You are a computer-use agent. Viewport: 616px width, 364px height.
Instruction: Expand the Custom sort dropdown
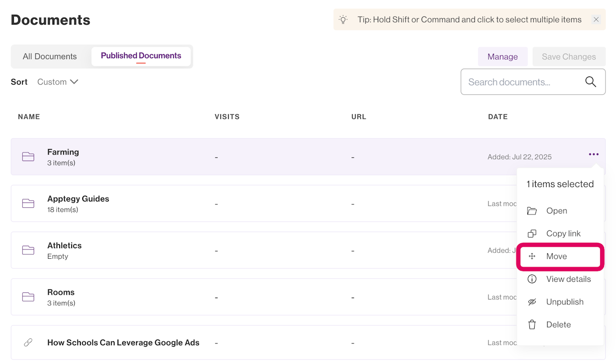[x=58, y=82]
